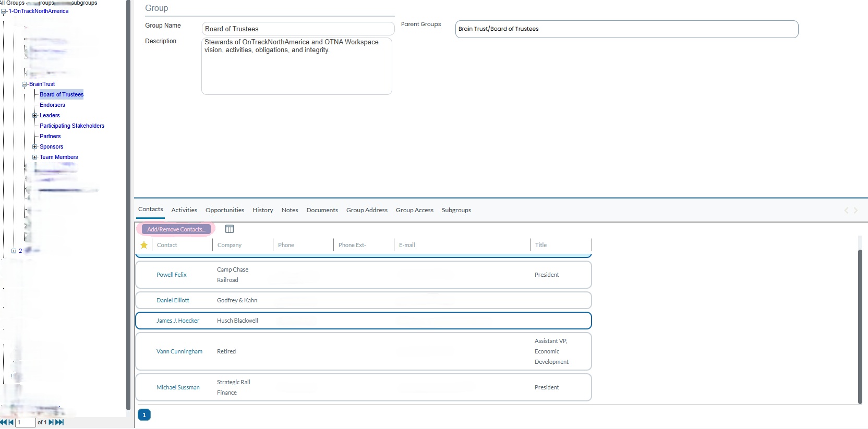
Task: Click the column chooser icon beside Add/Remove Contacts
Action: 230,229
